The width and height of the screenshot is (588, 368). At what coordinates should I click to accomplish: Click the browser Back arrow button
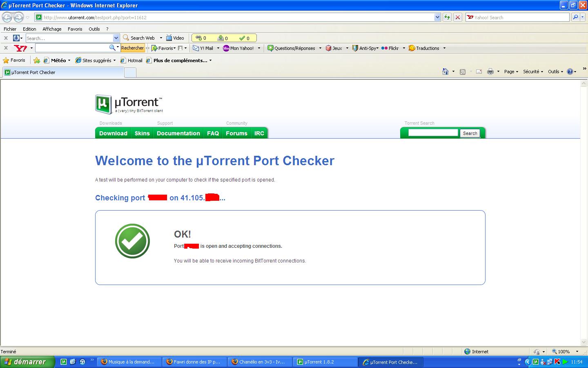pyautogui.click(x=7, y=17)
